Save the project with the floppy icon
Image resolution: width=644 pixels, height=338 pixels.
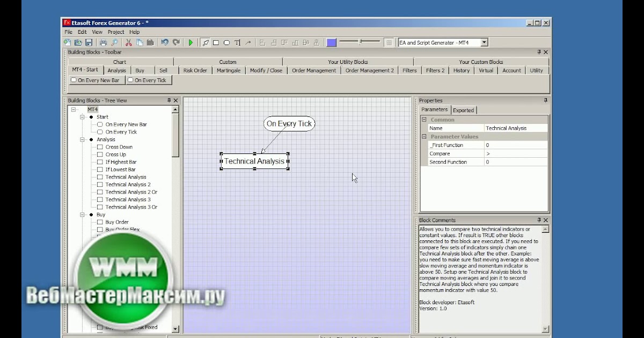89,42
